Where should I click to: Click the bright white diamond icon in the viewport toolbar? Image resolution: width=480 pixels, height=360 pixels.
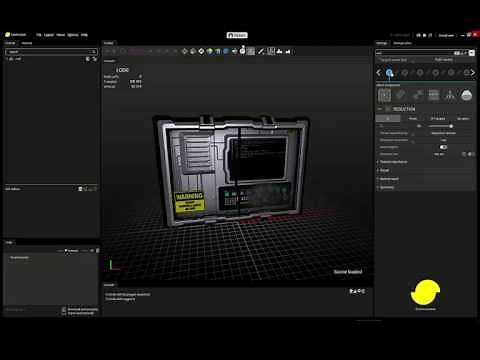pos(201,51)
